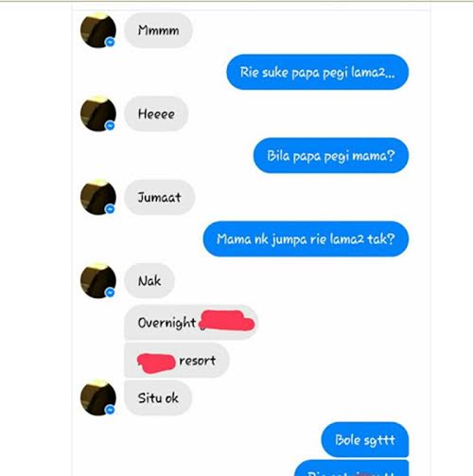Click the avatar beside the "Mmmm" message
The width and height of the screenshot is (473, 476).
click(98, 30)
